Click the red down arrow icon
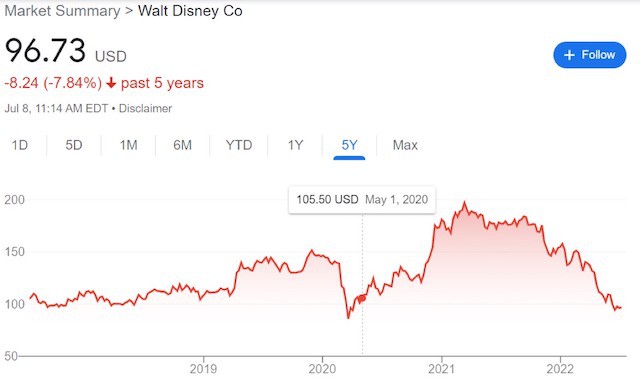 point(111,83)
